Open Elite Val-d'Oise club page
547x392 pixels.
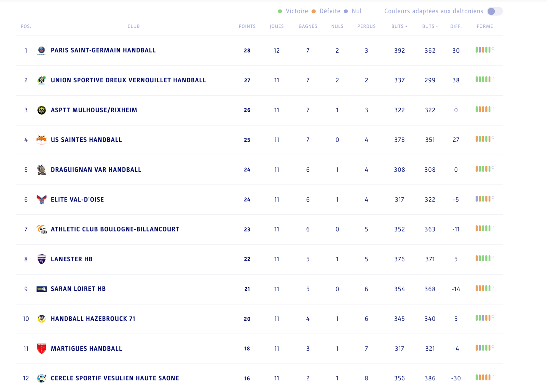(77, 199)
